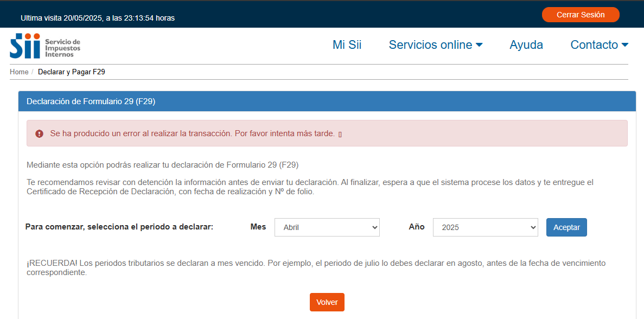Viewport: 644px width, 319px height.
Task: Click the ¡RECUERDA! reminder paragraph
Action: [x=316, y=267]
